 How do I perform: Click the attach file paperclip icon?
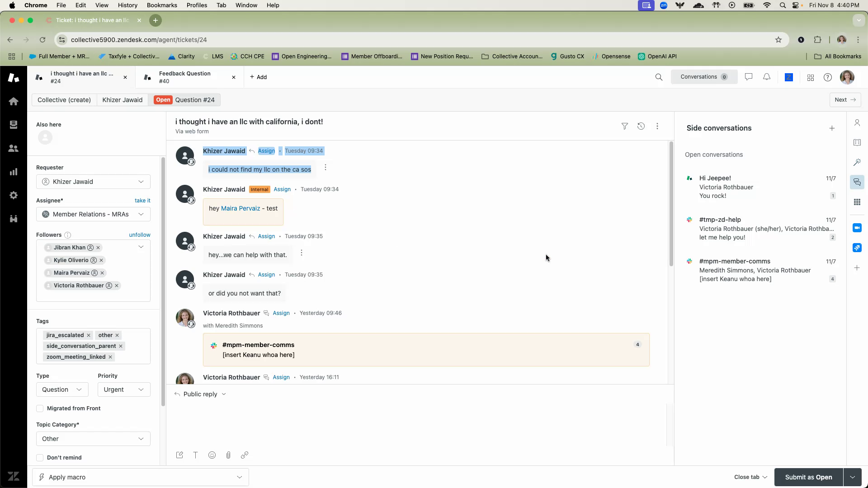[x=228, y=455]
